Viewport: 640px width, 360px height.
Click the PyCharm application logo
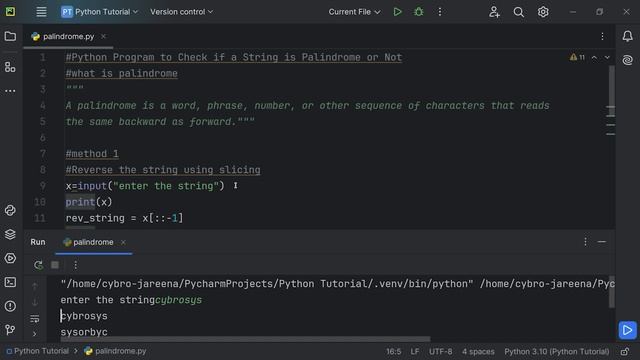tap(10, 11)
